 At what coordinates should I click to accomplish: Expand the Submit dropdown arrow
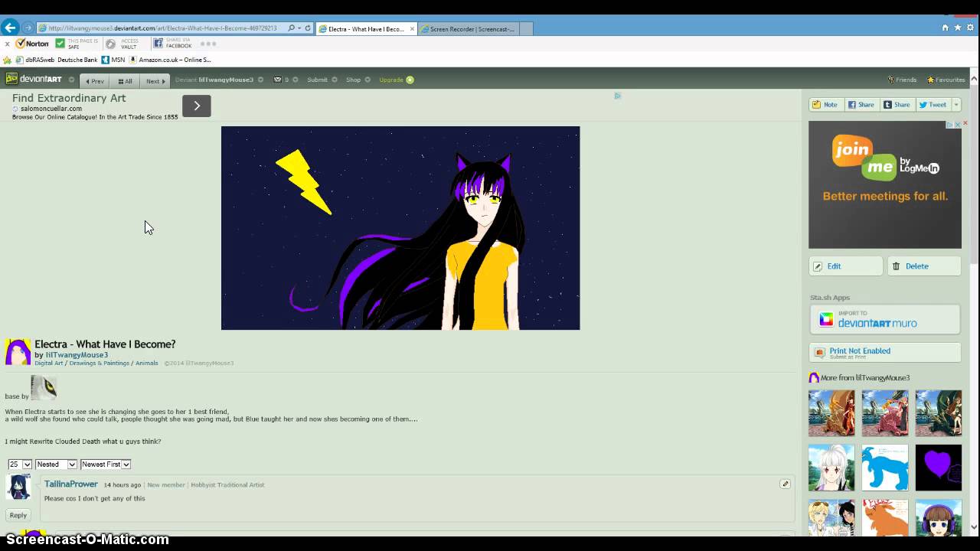[x=335, y=80]
